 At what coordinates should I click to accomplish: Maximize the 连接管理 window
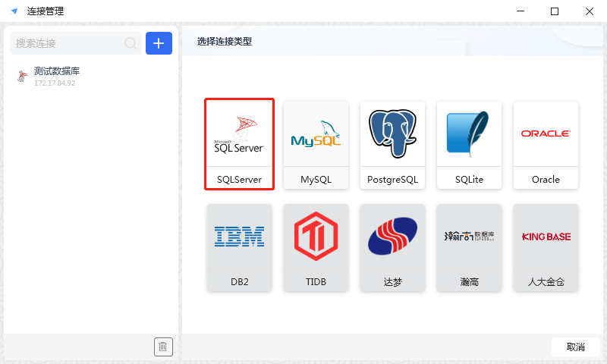click(555, 11)
